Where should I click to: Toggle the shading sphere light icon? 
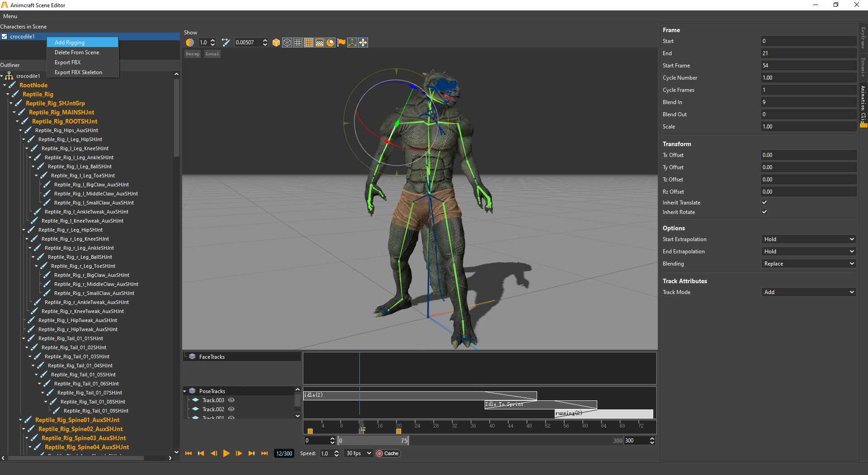(330, 43)
